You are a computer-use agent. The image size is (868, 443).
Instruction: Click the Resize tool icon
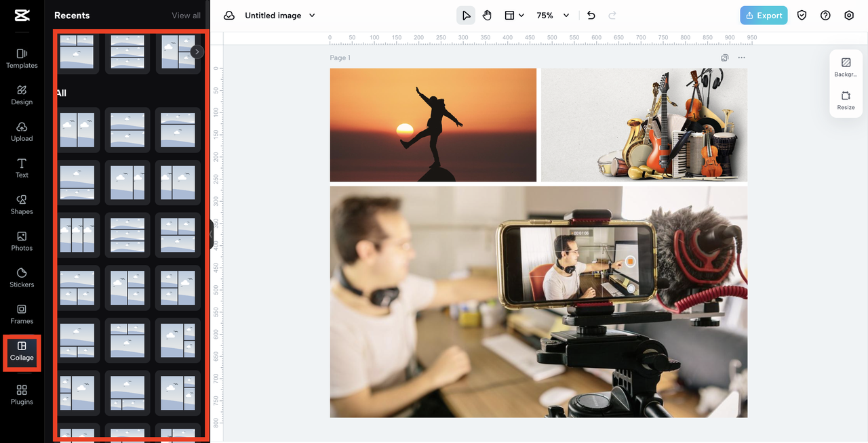(x=846, y=100)
